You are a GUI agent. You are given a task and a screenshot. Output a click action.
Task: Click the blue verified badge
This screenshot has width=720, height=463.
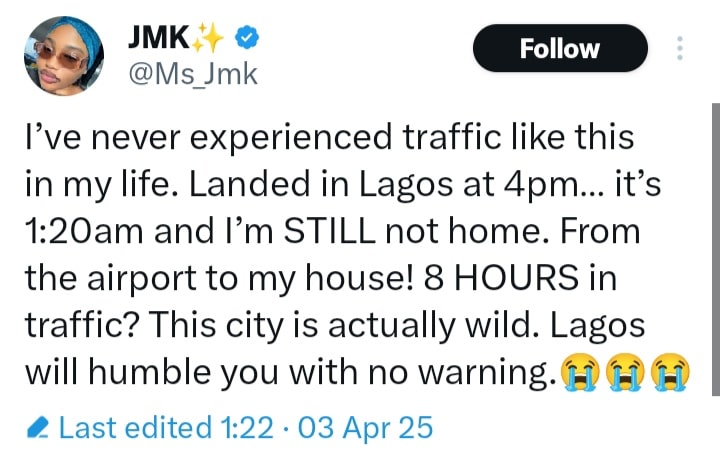[x=246, y=36]
